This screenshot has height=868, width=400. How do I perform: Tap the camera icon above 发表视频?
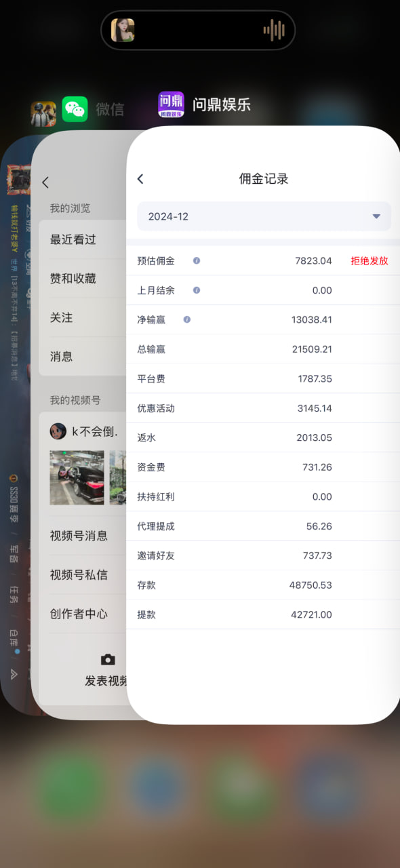pos(108,660)
